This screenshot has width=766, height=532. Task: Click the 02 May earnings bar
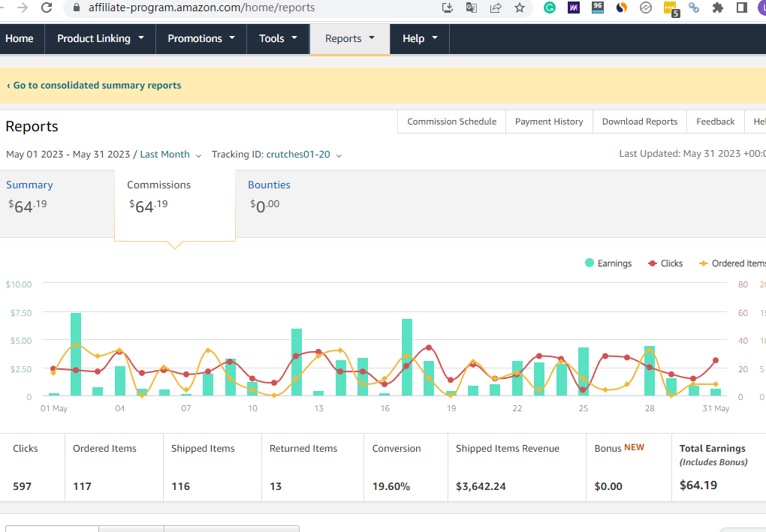point(76,354)
